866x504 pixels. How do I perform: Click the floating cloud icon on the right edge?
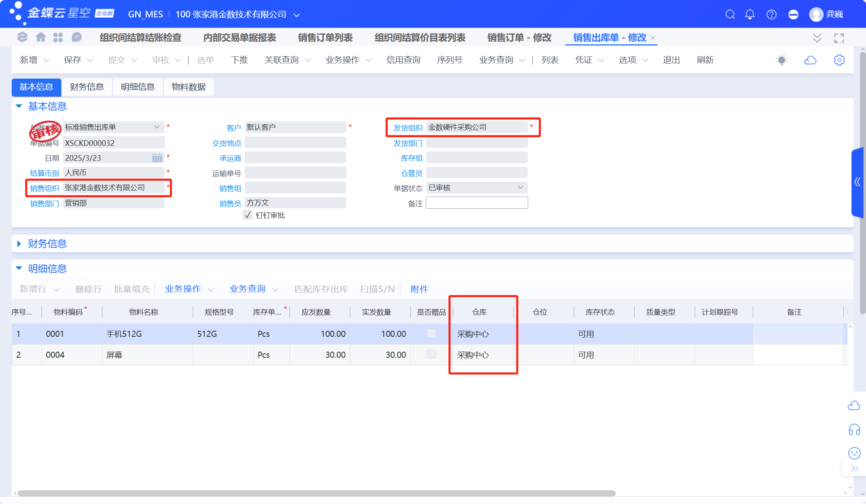[854, 405]
